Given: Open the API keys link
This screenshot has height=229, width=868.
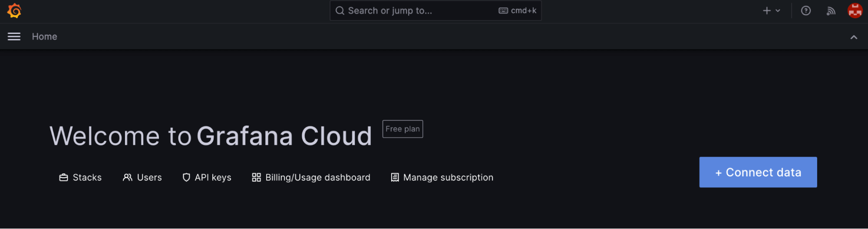Looking at the screenshot, I should (x=207, y=177).
